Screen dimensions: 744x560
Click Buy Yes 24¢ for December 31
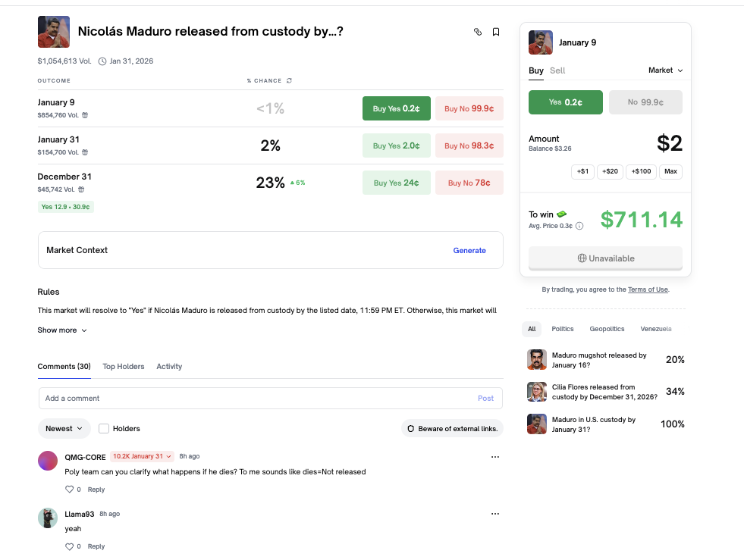click(397, 183)
